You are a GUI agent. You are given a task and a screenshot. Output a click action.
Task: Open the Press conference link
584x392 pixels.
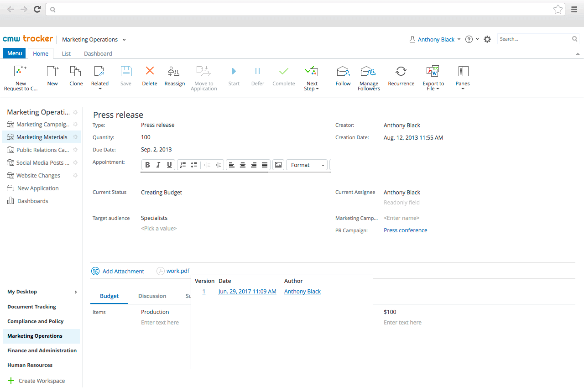405,230
